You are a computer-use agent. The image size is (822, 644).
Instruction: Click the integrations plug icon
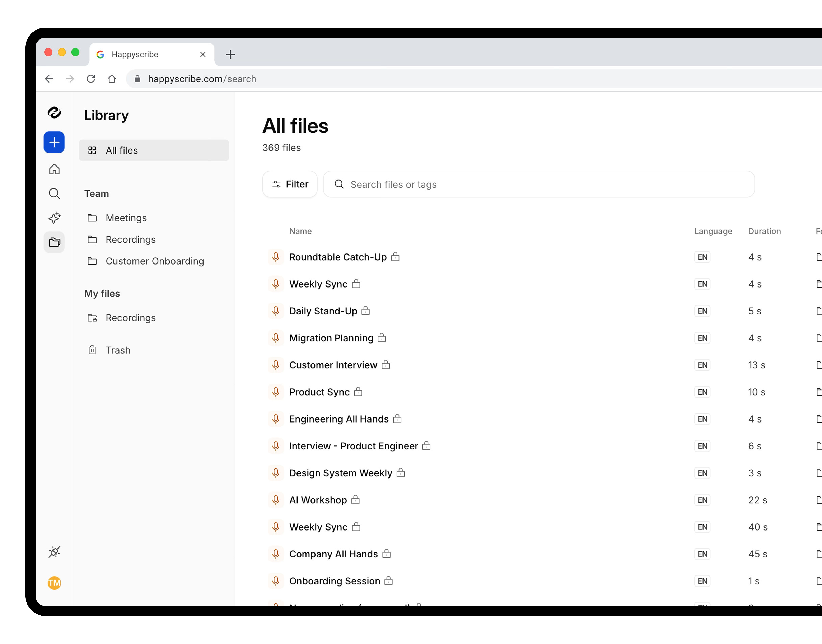pyautogui.click(x=54, y=552)
